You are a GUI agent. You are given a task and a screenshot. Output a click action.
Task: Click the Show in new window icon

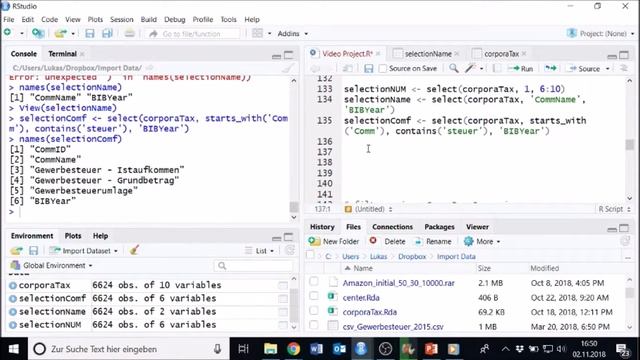347,69
